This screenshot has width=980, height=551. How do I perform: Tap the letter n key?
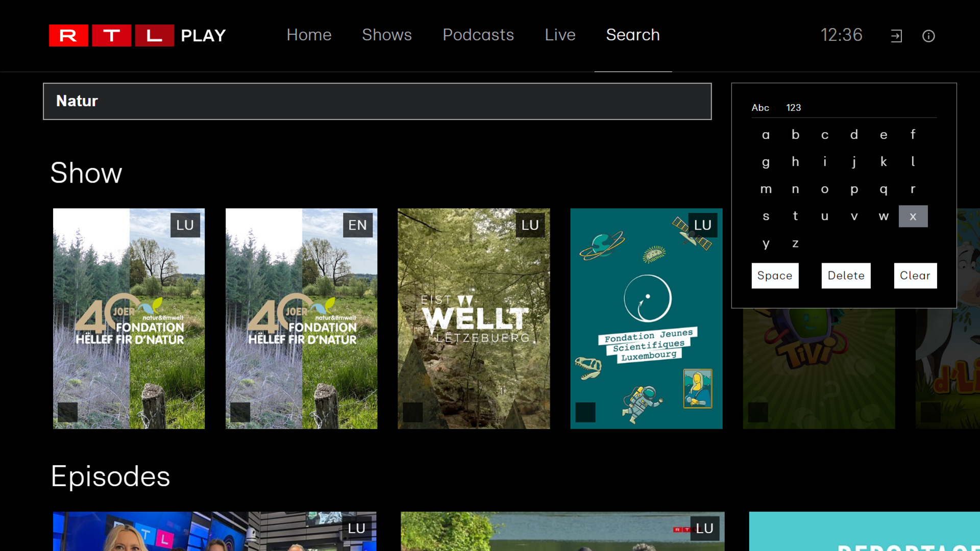(x=795, y=189)
